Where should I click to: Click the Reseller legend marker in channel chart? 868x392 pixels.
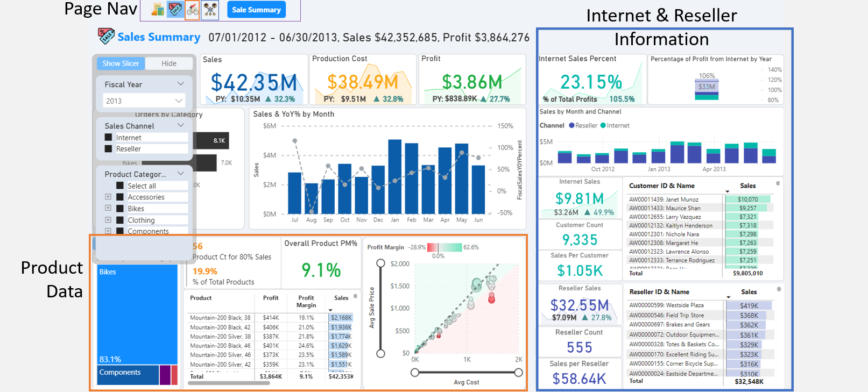point(571,125)
